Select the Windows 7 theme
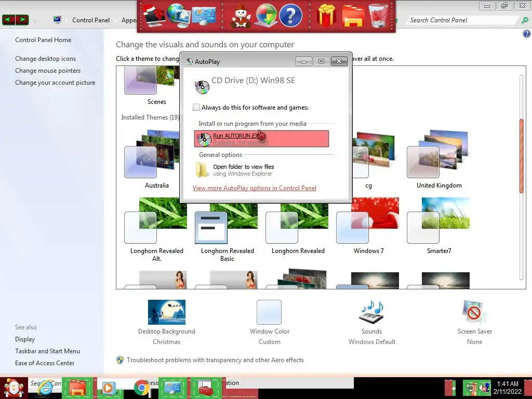The image size is (532, 399). click(368, 226)
